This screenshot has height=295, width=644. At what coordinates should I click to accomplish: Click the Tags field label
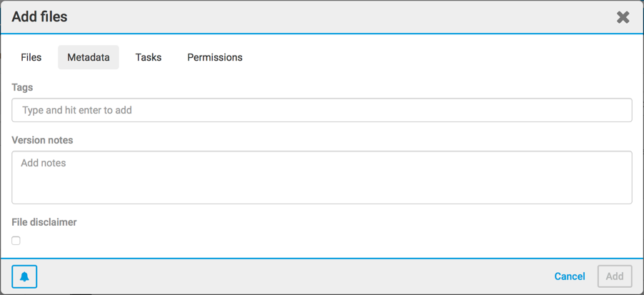click(x=22, y=87)
